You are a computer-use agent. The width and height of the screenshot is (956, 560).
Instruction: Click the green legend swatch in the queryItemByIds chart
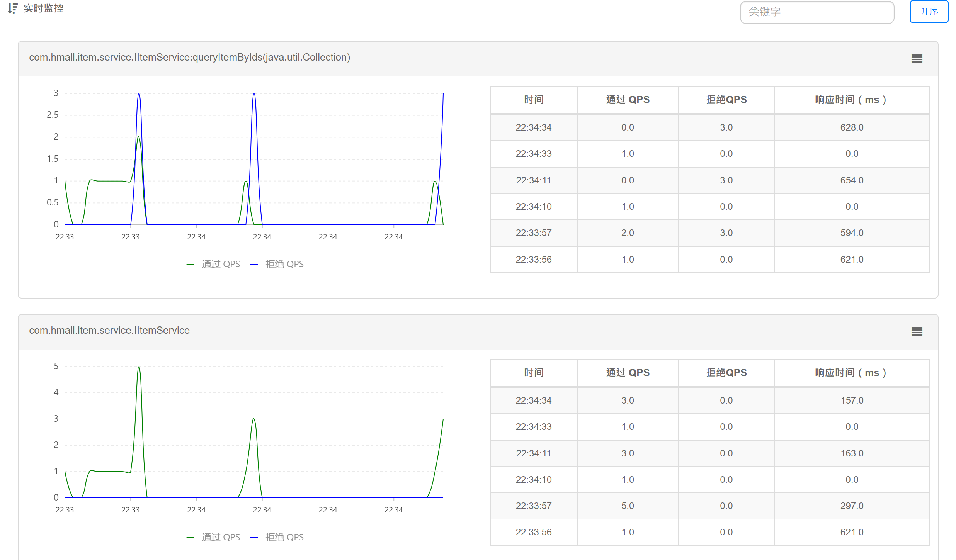pos(190,265)
